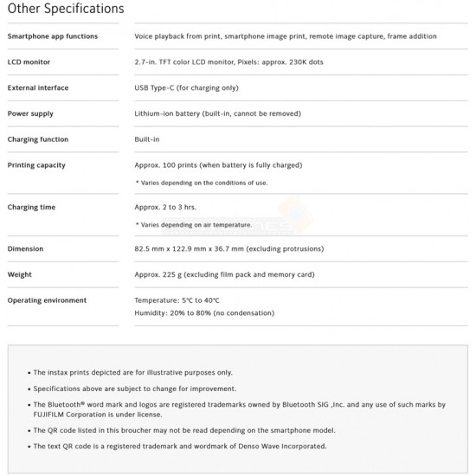Click the Printing capacity label
476x476 pixels.
point(36,165)
